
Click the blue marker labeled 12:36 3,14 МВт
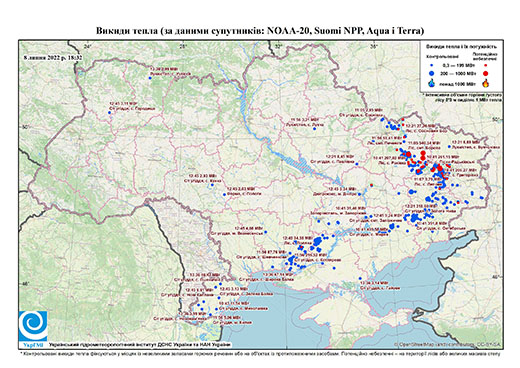click(360, 278)
